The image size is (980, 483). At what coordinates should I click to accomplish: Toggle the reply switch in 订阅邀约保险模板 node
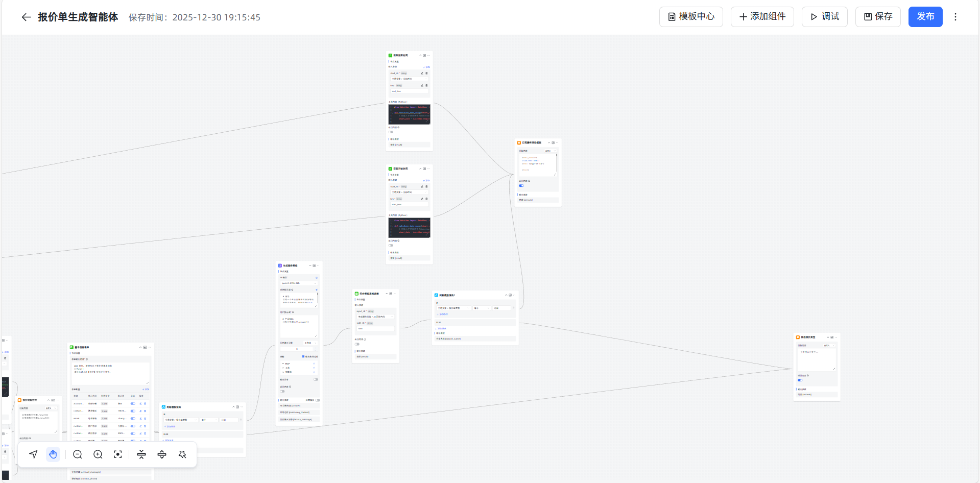tap(521, 186)
